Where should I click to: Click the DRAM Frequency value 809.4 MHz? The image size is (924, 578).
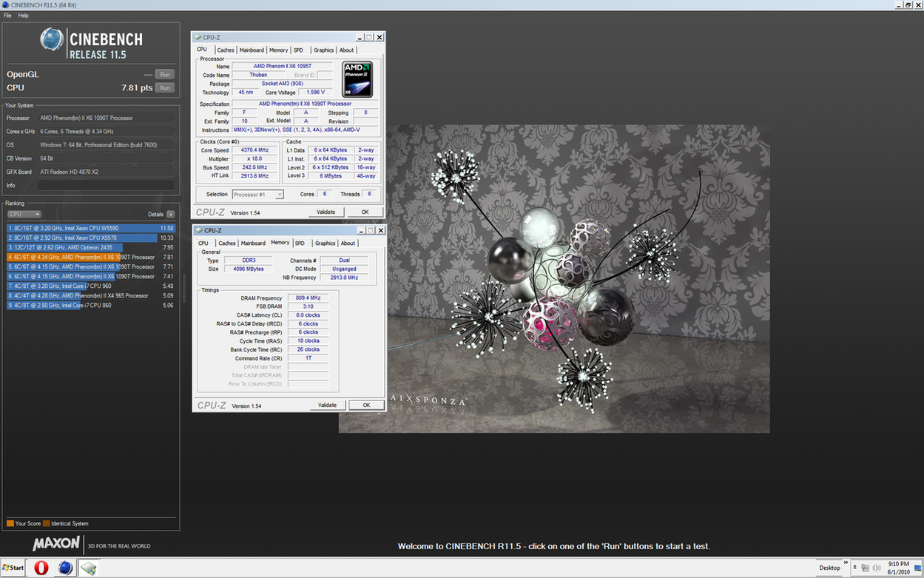tap(309, 298)
